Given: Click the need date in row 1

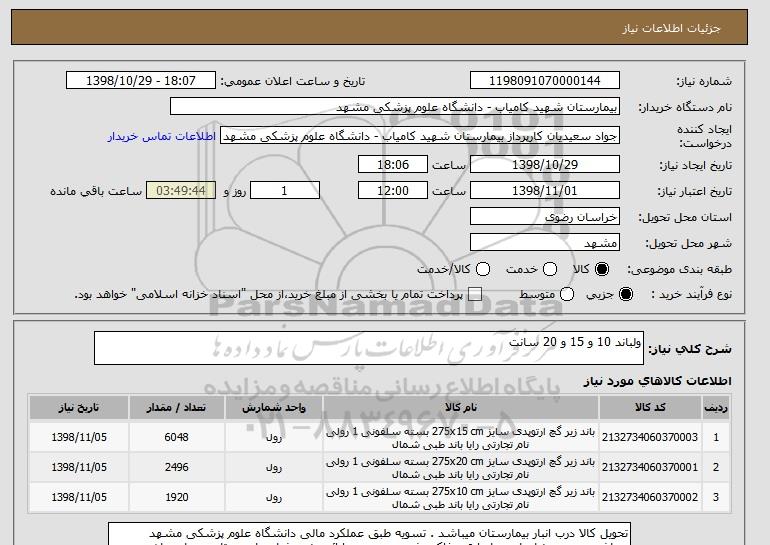Looking at the screenshot, I should (79, 437).
